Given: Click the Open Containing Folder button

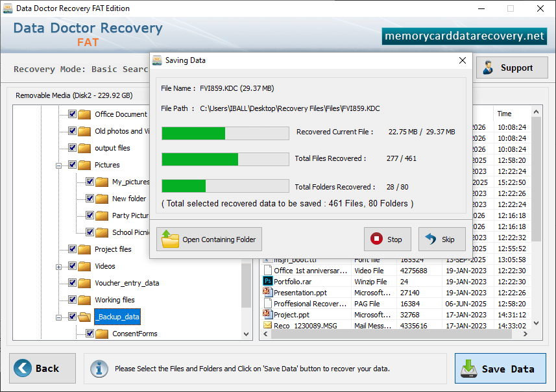Looking at the screenshot, I should tap(209, 239).
